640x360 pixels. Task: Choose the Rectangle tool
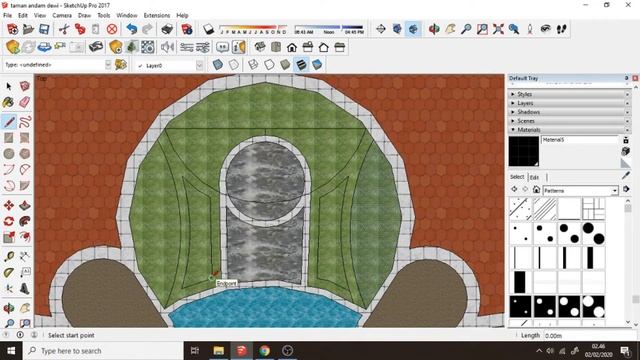(9, 138)
